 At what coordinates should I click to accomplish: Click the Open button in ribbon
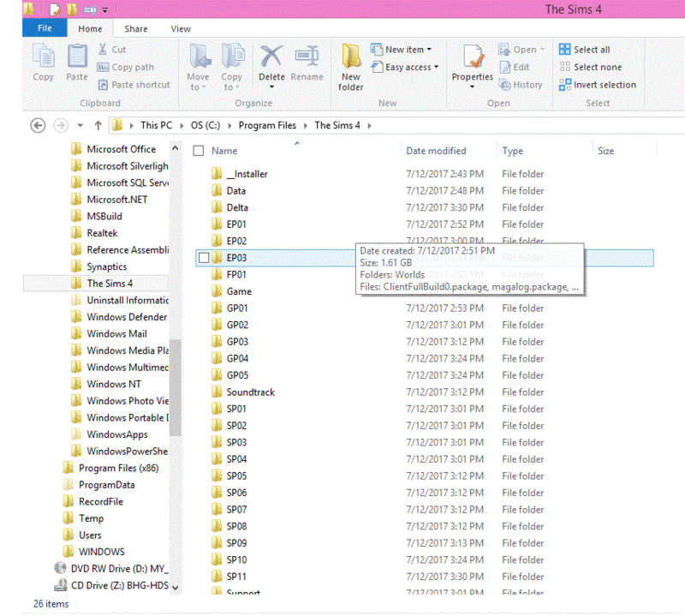tap(521, 50)
